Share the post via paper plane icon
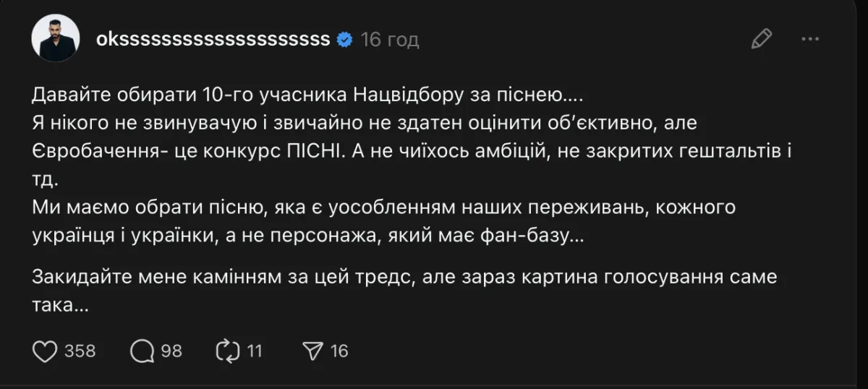This screenshot has width=868, height=389. tap(312, 351)
